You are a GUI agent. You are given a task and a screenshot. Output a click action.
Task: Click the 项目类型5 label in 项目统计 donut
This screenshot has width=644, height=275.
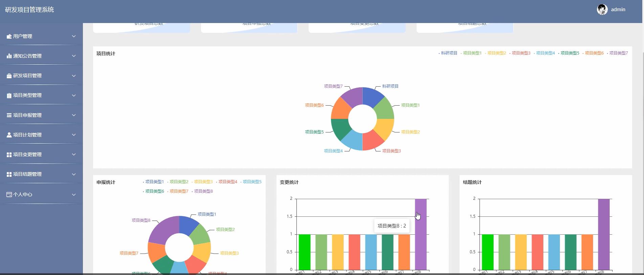(x=314, y=132)
